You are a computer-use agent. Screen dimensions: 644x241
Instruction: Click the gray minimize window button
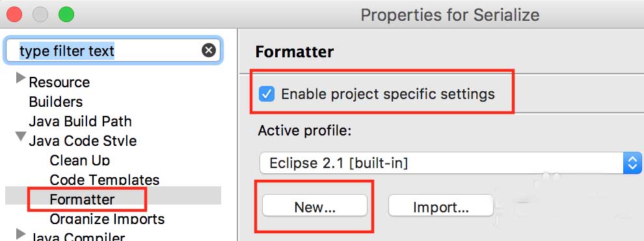click(x=40, y=14)
